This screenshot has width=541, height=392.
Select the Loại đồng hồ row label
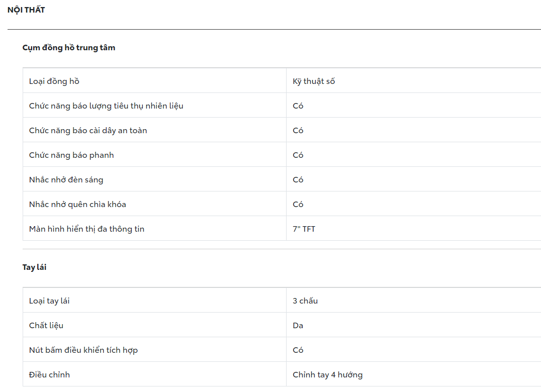coord(54,81)
